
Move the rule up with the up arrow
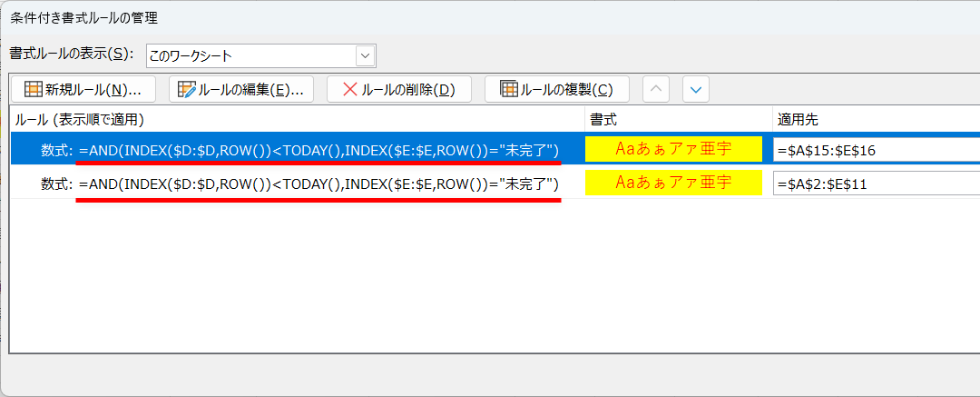[656, 90]
